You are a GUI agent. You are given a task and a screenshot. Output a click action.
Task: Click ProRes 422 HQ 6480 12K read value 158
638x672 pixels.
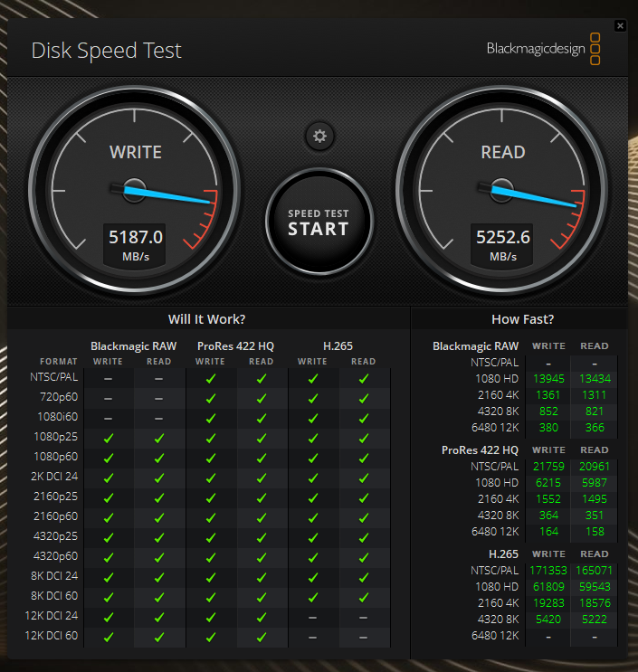(595, 532)
